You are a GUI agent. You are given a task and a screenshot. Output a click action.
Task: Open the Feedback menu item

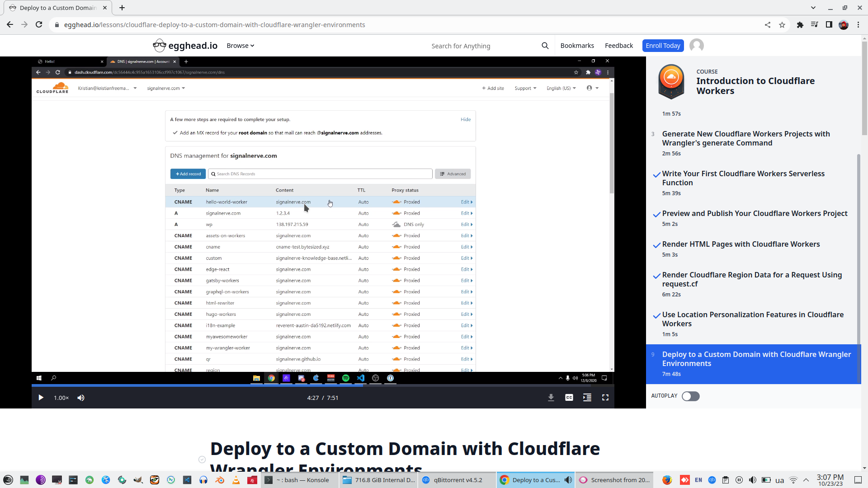click(x=618, y=46)
